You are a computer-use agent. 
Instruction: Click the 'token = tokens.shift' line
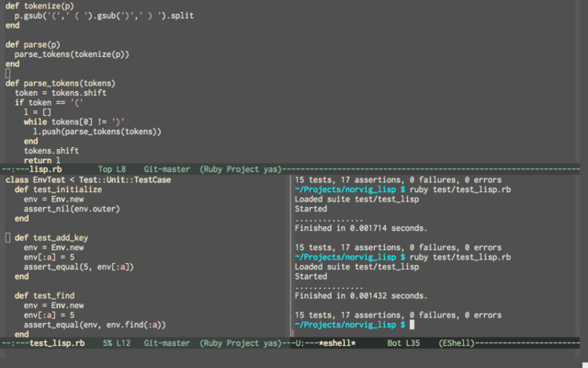click(x=61, y=93)
